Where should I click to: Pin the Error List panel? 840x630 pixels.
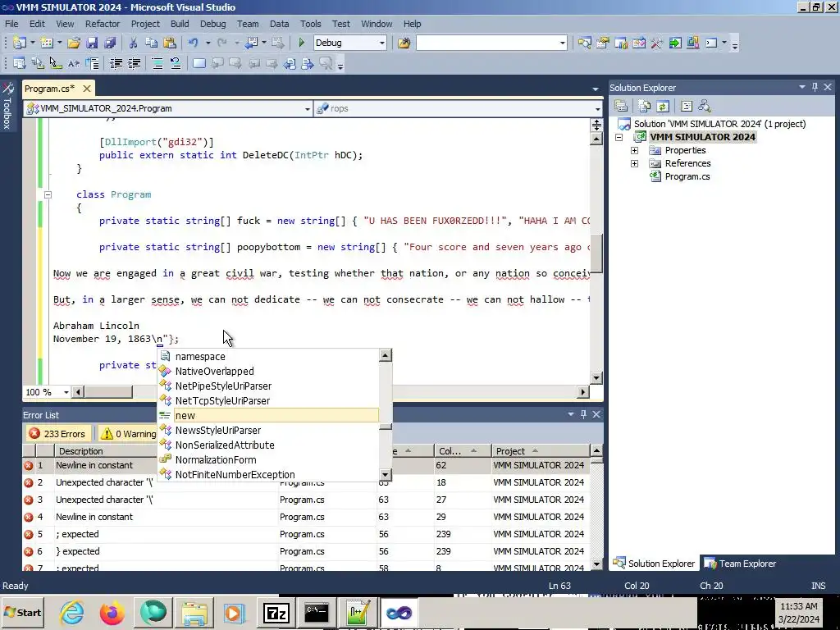point(583,414)
